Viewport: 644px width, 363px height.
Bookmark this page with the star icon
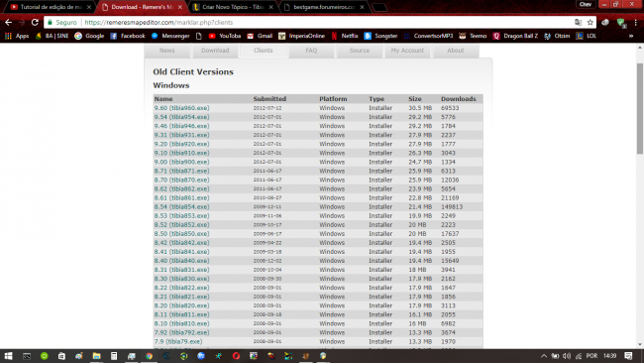pos(590,22)
